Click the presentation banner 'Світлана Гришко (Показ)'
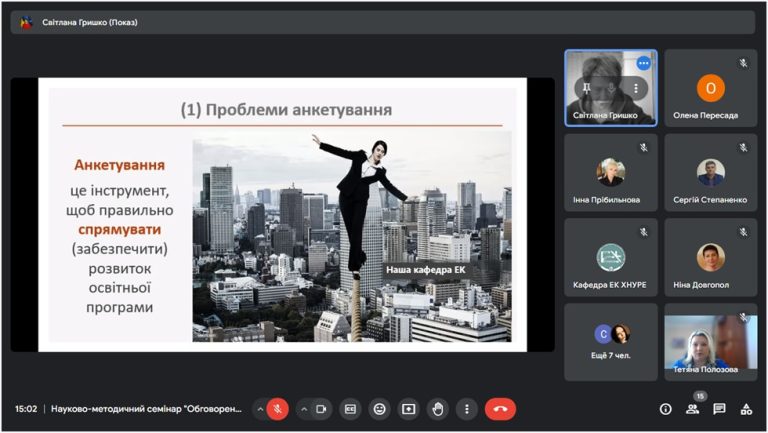Image resolution: width=768 pixels, height=433 pixels. [383, 23]
